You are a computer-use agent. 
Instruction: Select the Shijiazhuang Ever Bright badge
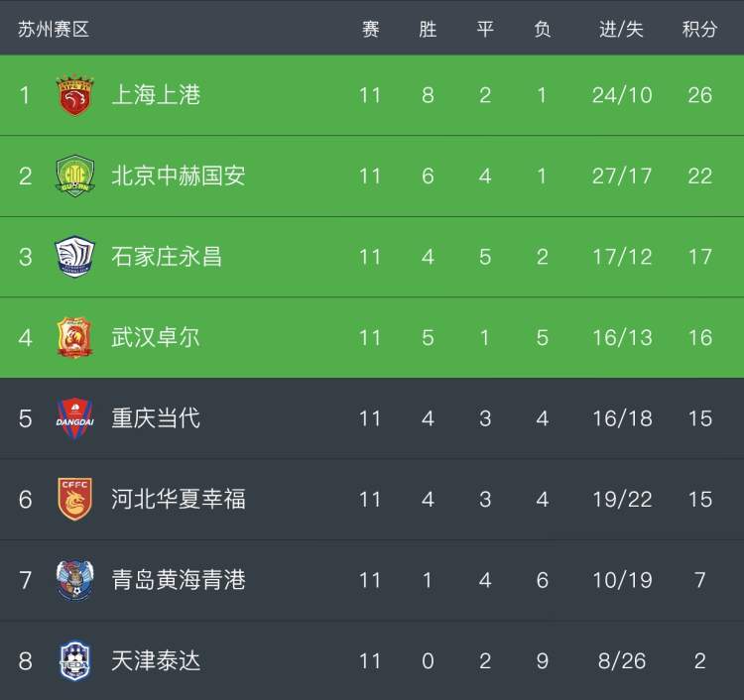pos(75,257)
